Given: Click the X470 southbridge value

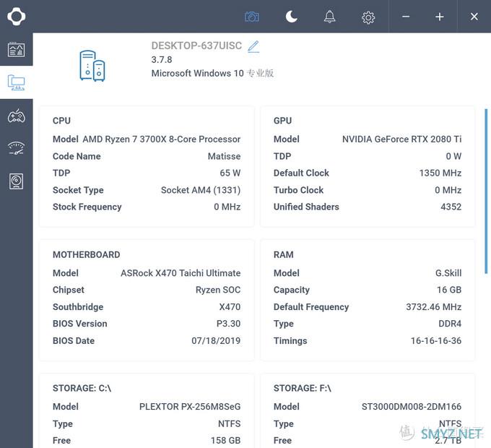Looking at the screenshot, I should pos(230,307).
